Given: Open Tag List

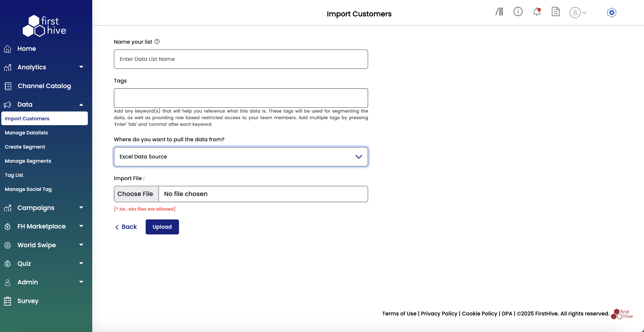Looking at the screenshot, I should click(x=14, y=175).
